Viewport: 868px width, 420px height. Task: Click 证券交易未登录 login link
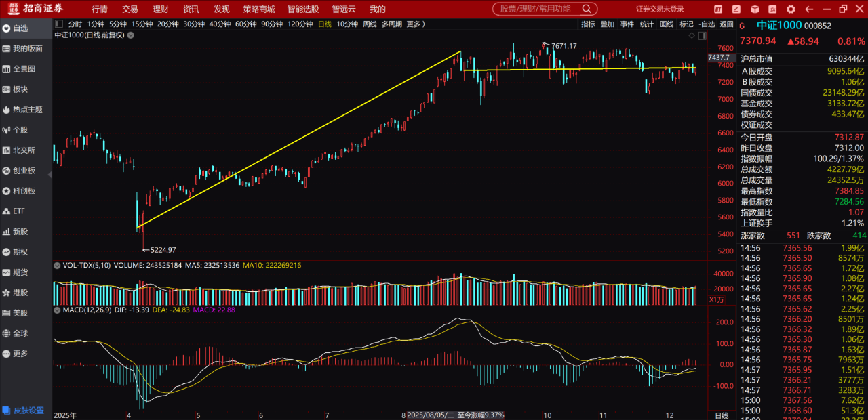click(660, 9)
